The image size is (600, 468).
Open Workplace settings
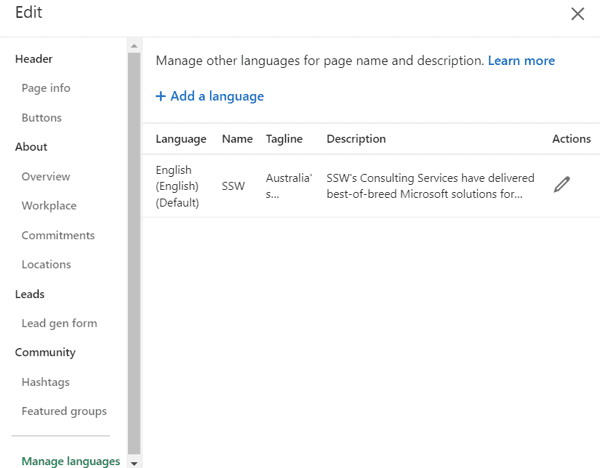click(x=49, y=206)
